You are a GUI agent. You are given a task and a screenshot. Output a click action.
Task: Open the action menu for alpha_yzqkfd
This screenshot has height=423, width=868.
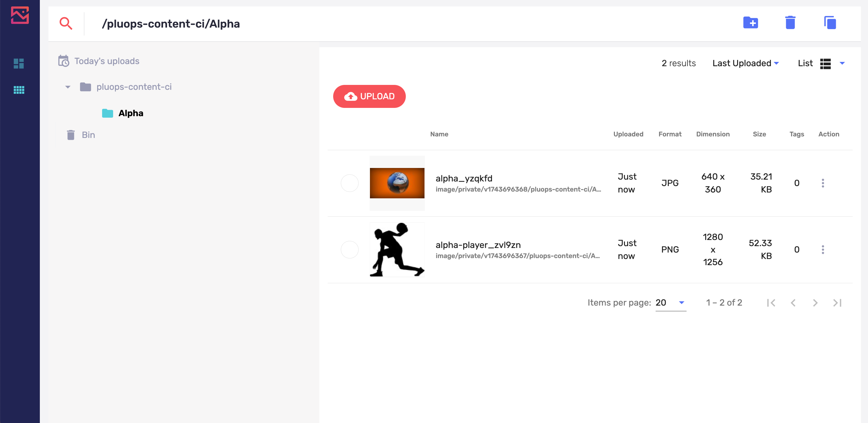coord(823,183)
